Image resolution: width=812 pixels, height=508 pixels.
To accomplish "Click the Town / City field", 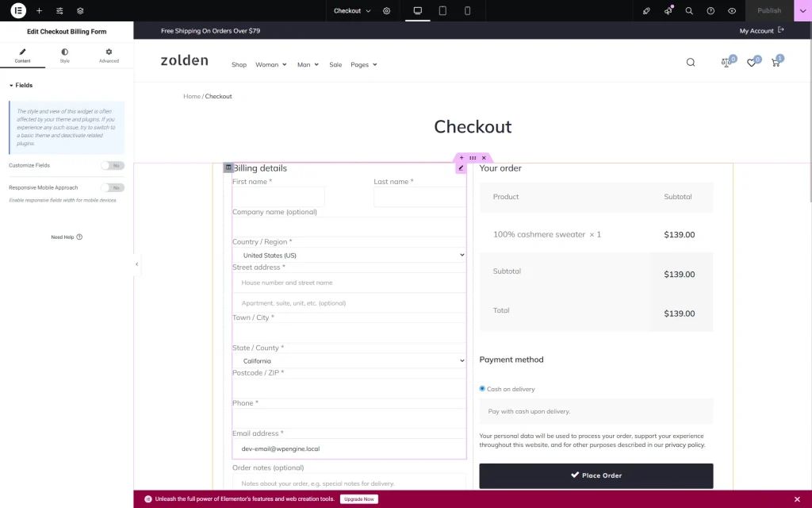I will 349,333.
